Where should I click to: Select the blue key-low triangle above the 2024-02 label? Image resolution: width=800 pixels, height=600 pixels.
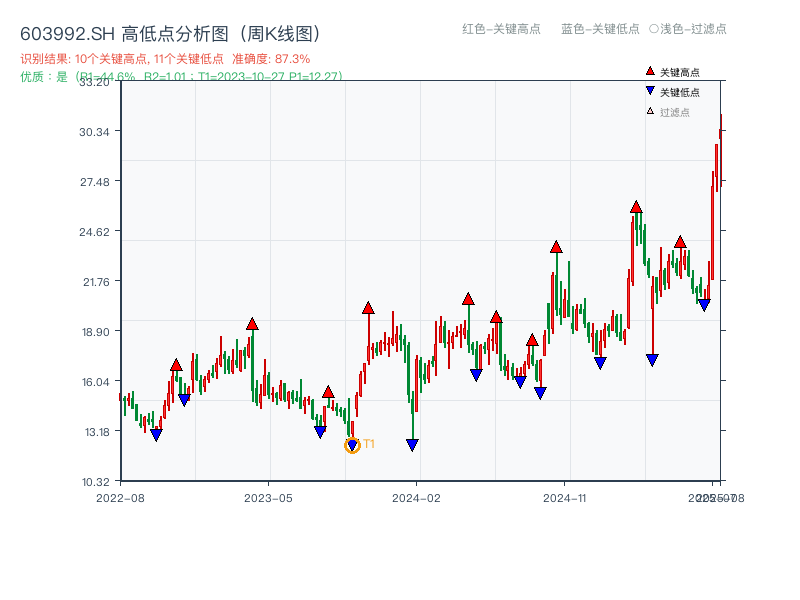(x=412, y=445)
